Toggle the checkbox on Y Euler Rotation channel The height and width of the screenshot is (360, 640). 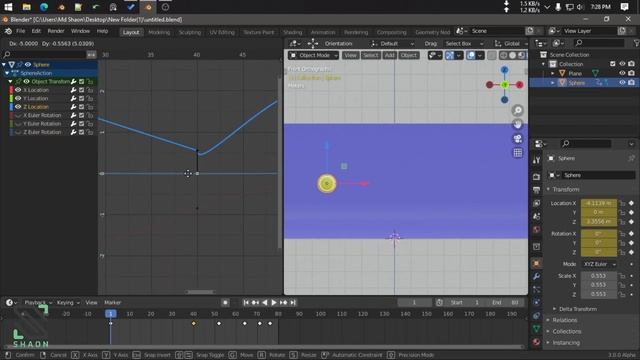[x=82, y=124]
